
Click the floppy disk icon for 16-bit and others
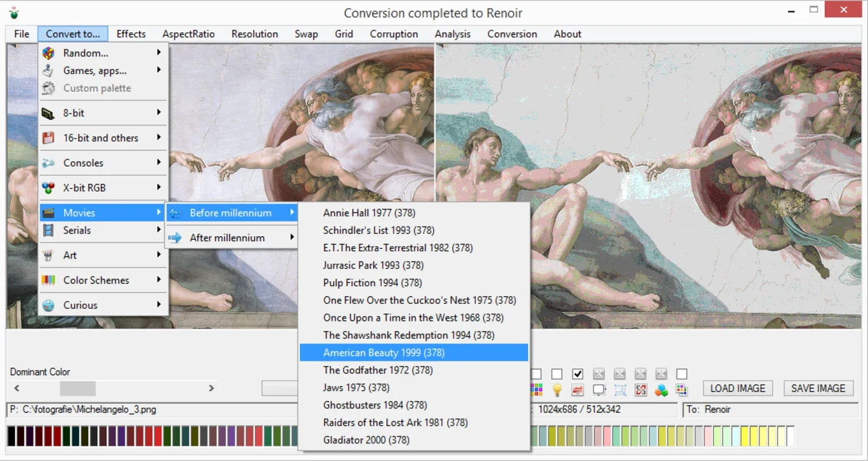click(x=48, y=138)
